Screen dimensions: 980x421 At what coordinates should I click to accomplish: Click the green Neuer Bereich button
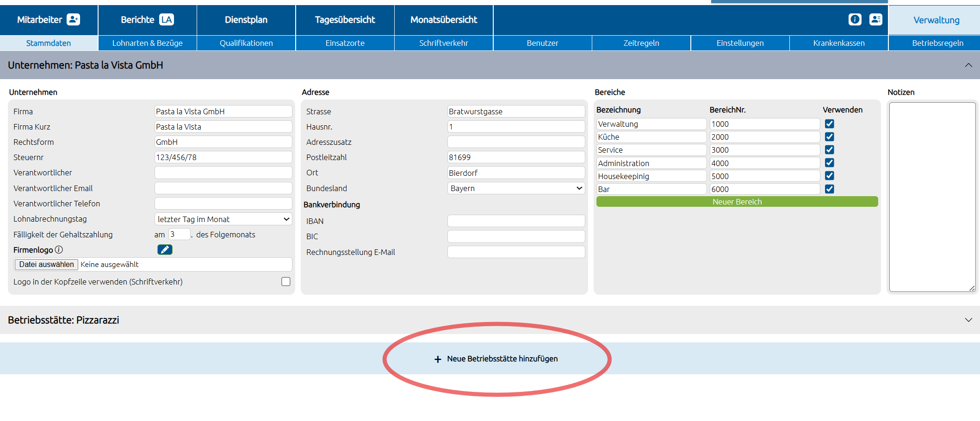coord(737,202)
